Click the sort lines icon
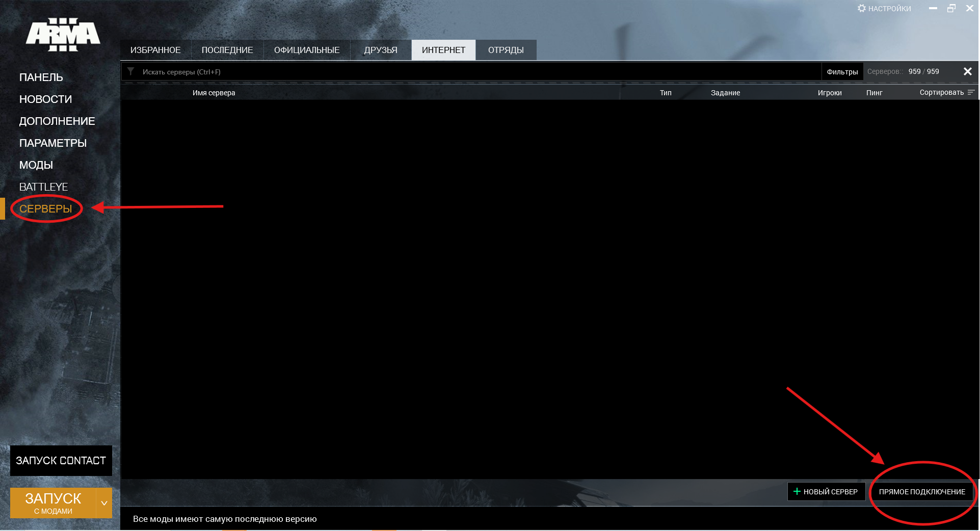The width and height of the screenshot is (980, 531). point(971,93)
